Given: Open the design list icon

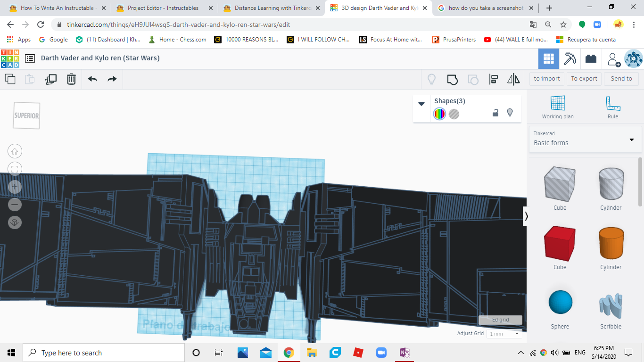Looking at the screenshot, I should 30,58.
